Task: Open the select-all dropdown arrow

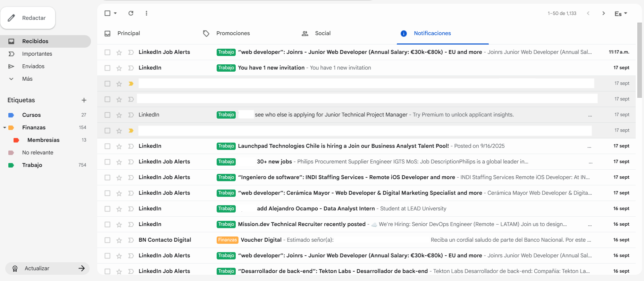Action: coord(115,13)
